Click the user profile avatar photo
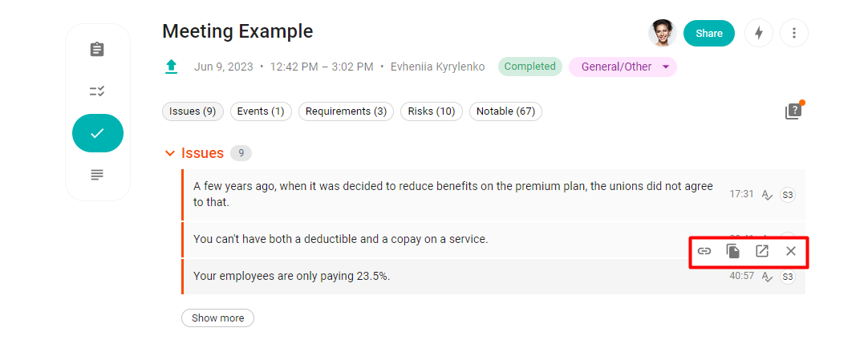Screen dimensions: 868x340 click(663, 33)
